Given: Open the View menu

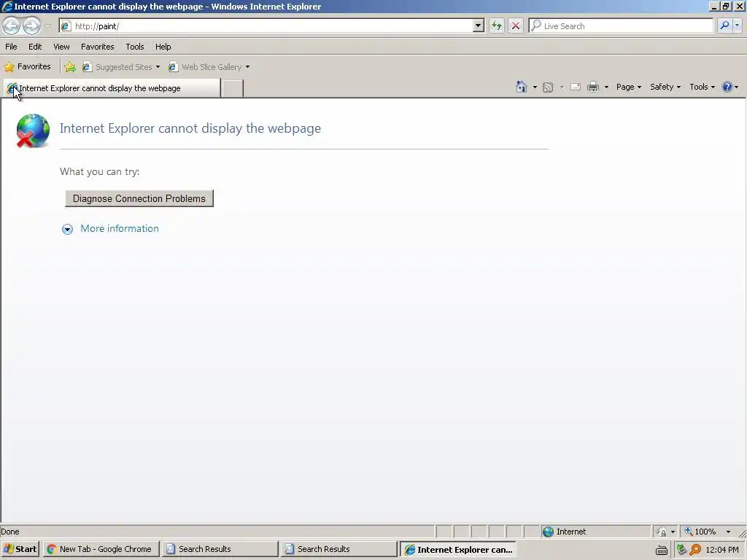Looking at the screenshot, I should 61,47.
